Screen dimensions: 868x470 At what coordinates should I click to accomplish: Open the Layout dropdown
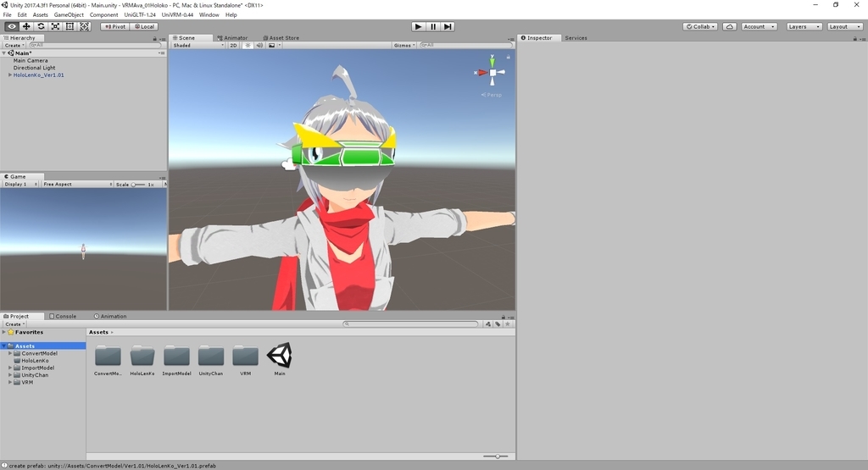(845, 26)
